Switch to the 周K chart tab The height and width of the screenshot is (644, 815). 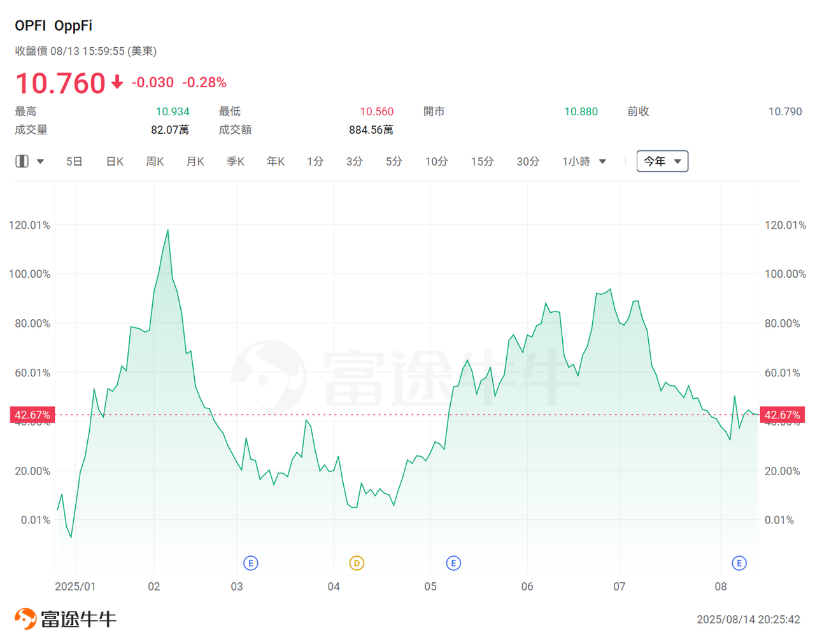click(x=155, y=161)
